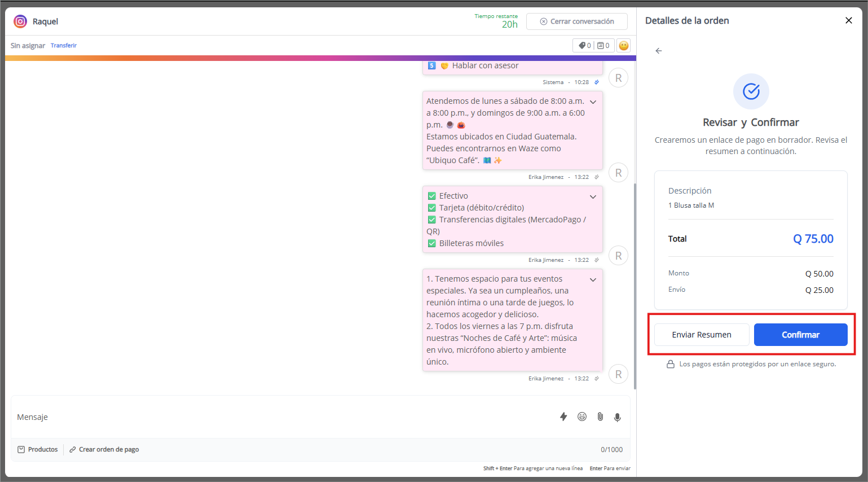Click the Enviar Resumen button

[x=701, y=335]
